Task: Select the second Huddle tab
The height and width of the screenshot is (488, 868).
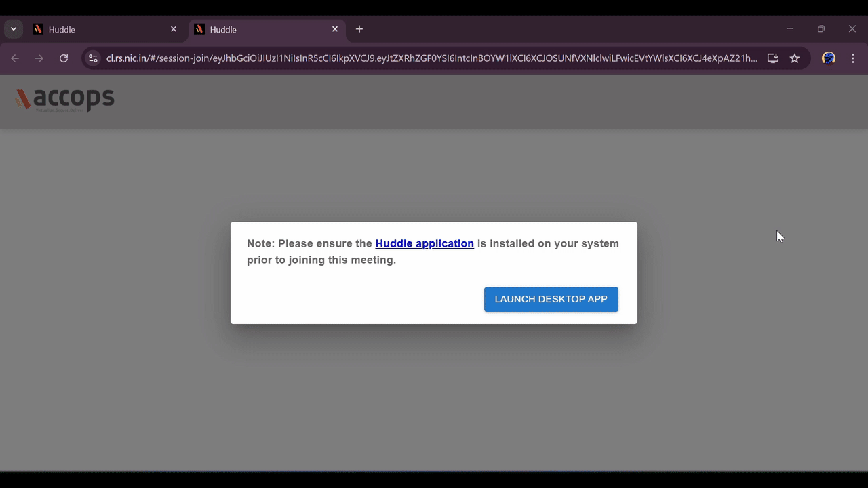Action: point(264,30)
